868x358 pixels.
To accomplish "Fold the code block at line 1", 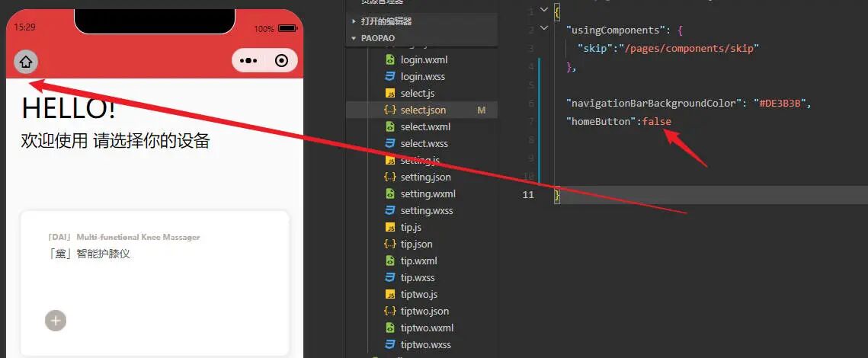I will [x=543, y=9].
